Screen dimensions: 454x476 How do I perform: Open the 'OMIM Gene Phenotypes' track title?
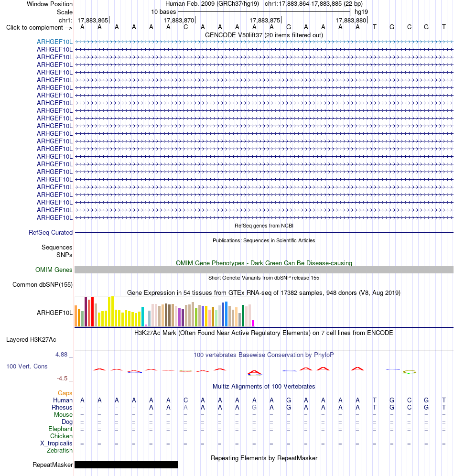pos(264,263)
